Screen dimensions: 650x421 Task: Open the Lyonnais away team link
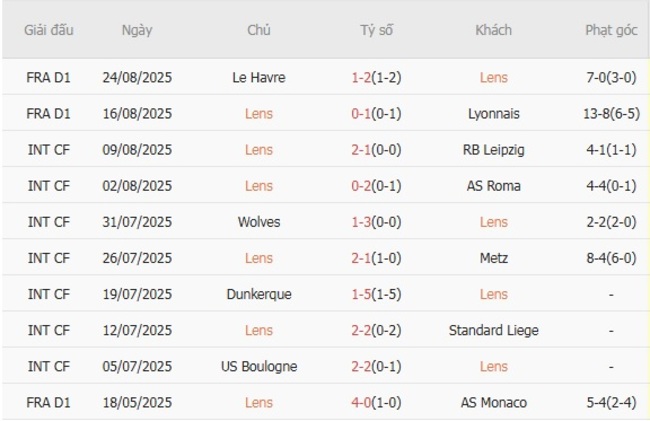pyautogui.click(x=493, y=113)
